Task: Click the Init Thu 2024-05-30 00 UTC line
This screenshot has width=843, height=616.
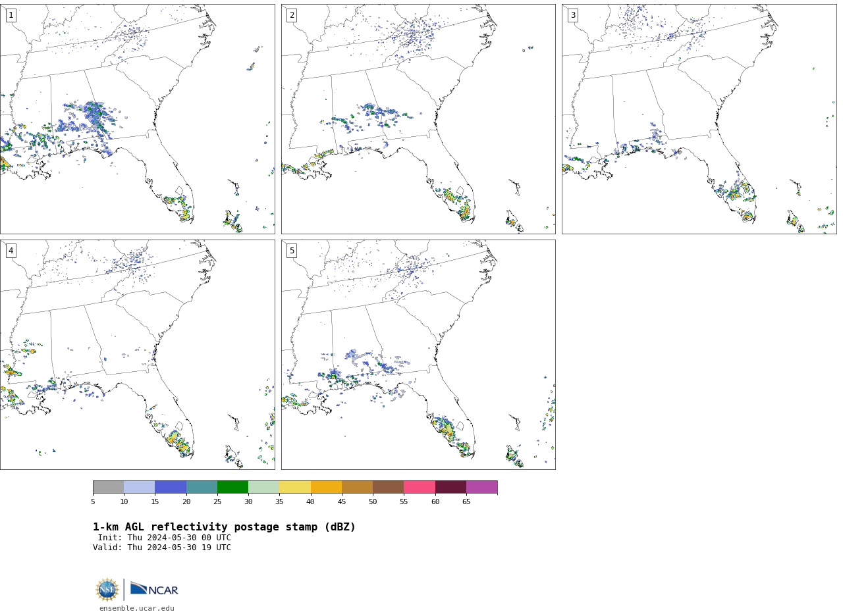Action: coord(165,538)
